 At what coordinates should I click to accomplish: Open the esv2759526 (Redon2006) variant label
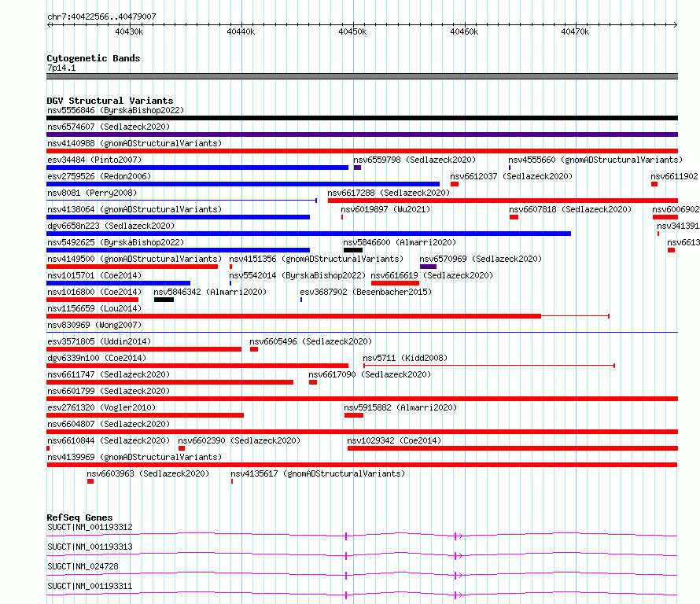[99, 176]
